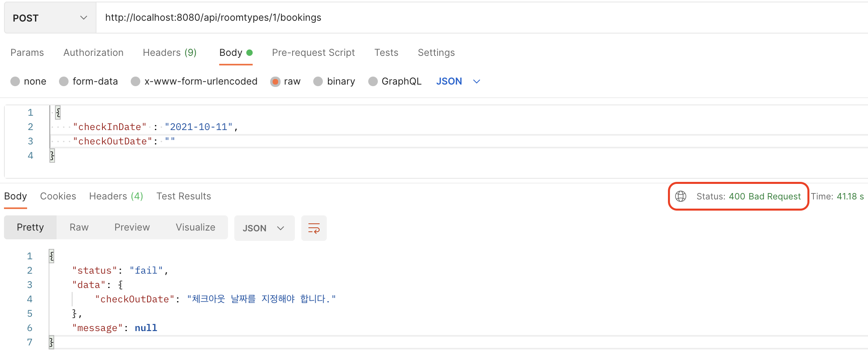868x355 pixels.
Task: Open the Authorization tab
Action: click(x=93, y=53)
